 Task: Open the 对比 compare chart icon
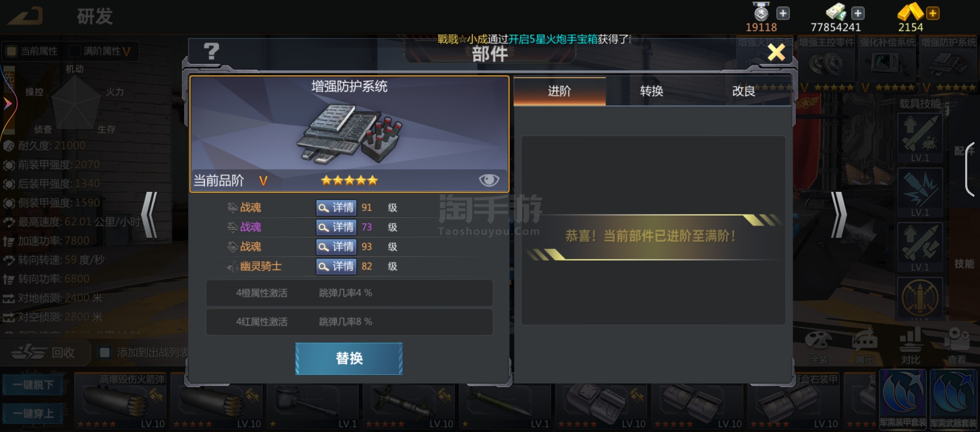point(911,346)
